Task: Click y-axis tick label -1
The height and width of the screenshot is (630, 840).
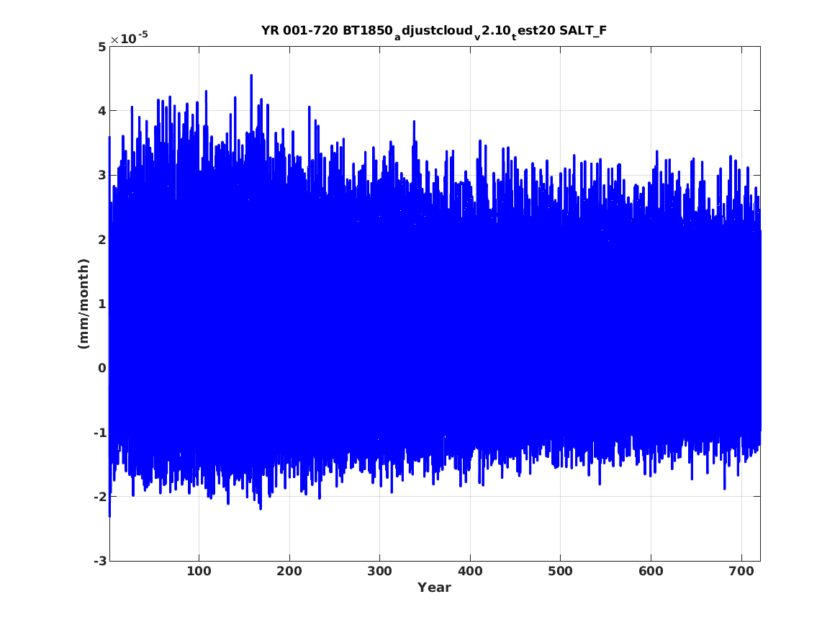Action: click(99, 432)
